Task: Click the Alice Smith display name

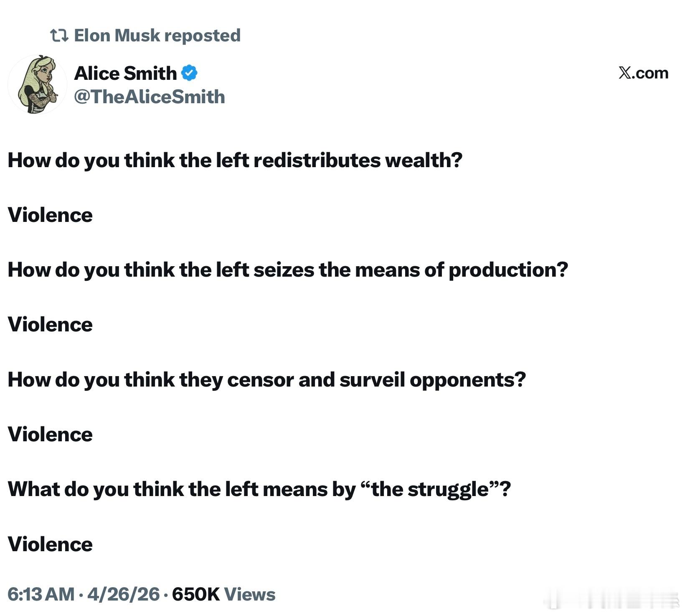Action: pos(125,74)
